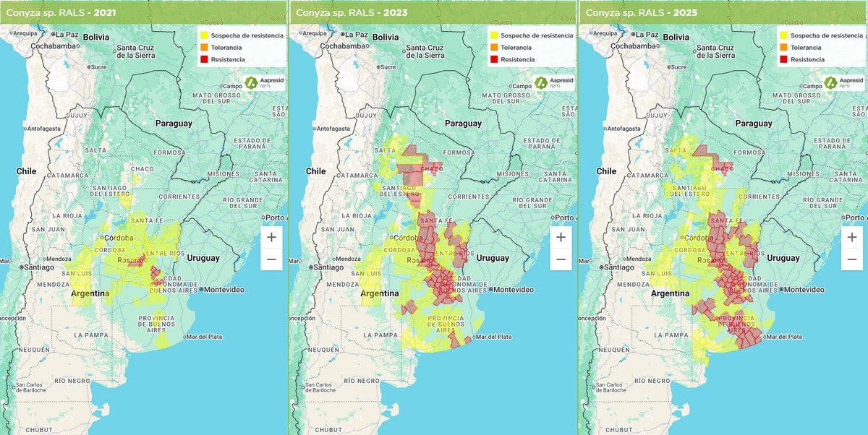Click the zoom-out button on the 2023 map
Screen dimensions: 868x435
(x=560, y=258)
